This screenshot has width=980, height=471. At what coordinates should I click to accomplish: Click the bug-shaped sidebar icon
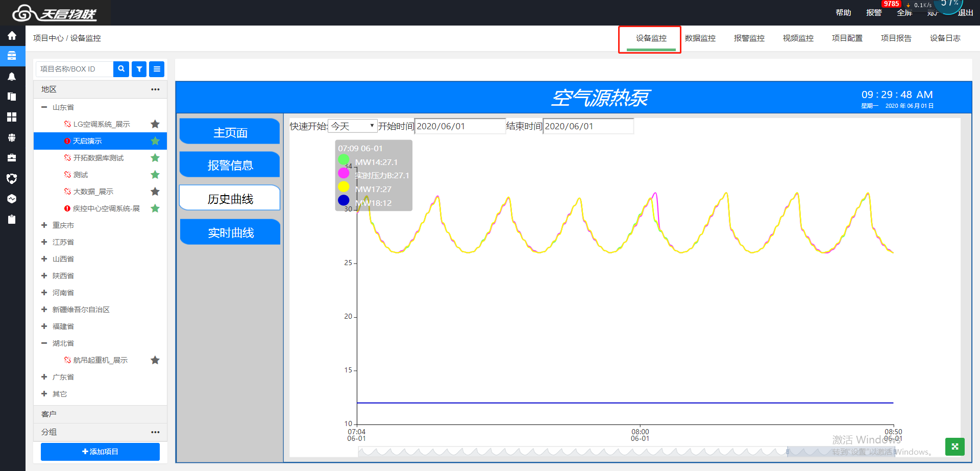pyautogui.click(x=12, y=137)
